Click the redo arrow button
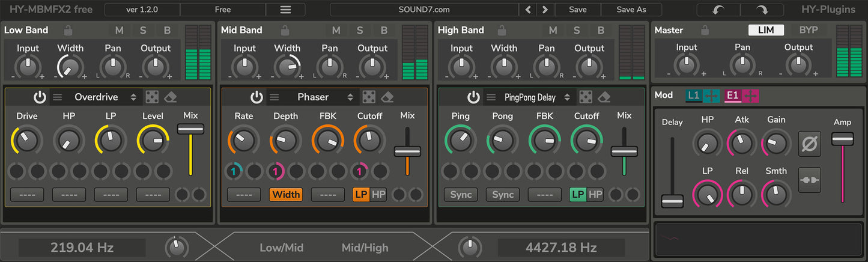868x262 pixels. click(x=762, y=10)
